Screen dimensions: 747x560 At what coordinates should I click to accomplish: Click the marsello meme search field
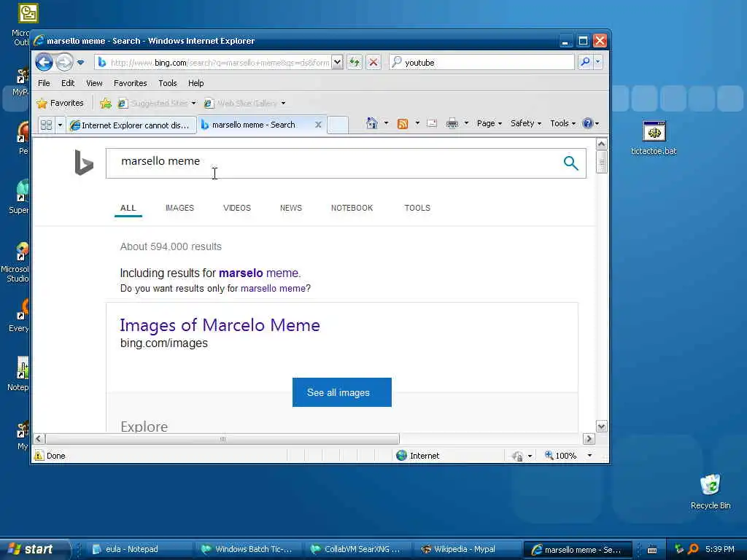pyautogui.click(x=333, y=163)
